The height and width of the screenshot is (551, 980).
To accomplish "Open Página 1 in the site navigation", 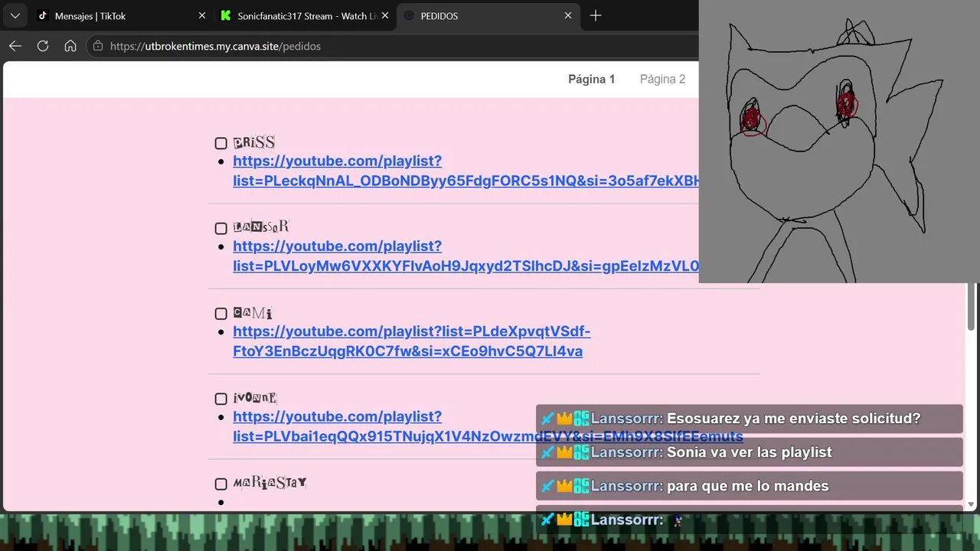I will coord(591,79).
